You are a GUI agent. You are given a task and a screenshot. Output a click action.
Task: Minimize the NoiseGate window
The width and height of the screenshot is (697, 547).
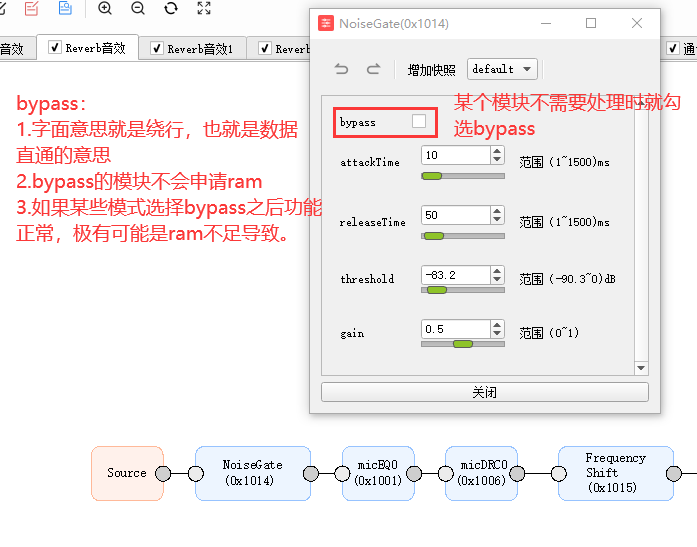tap(546, 23)
